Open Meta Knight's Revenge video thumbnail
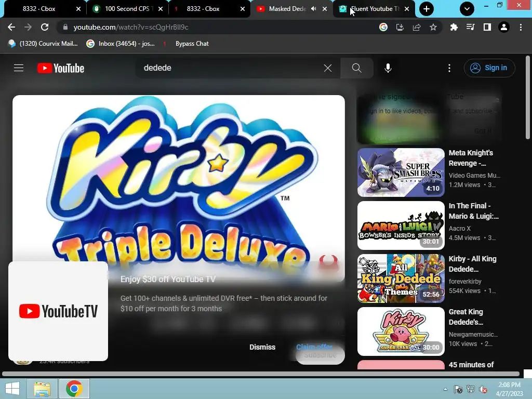The width and height of the screenshot is (532, 399). coord(401,172)
